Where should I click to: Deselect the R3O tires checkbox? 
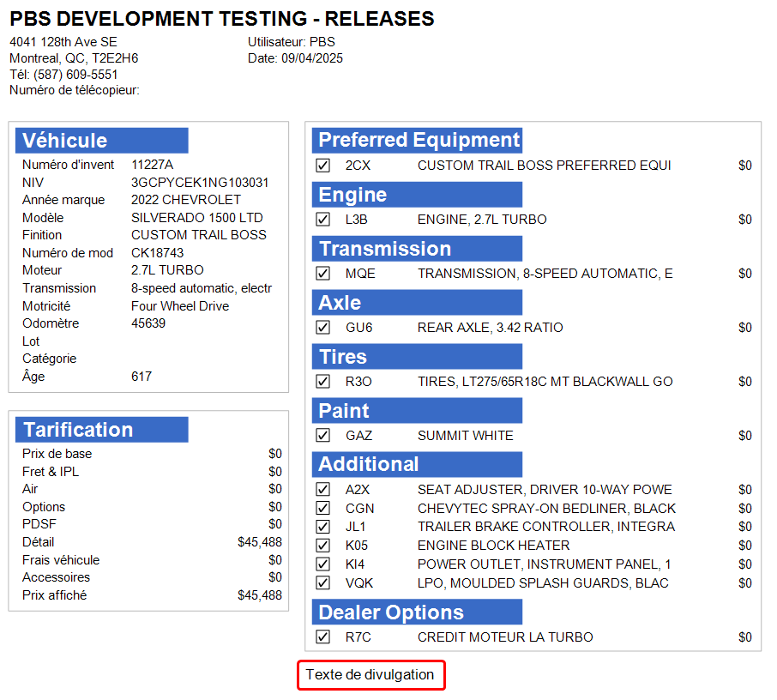click(323, 382)
